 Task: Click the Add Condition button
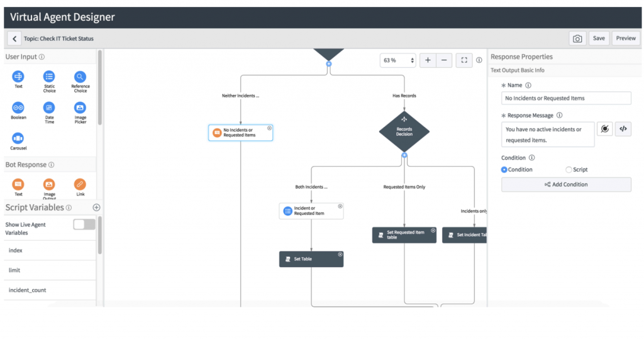pyautogui.click(x=566, y=185)
